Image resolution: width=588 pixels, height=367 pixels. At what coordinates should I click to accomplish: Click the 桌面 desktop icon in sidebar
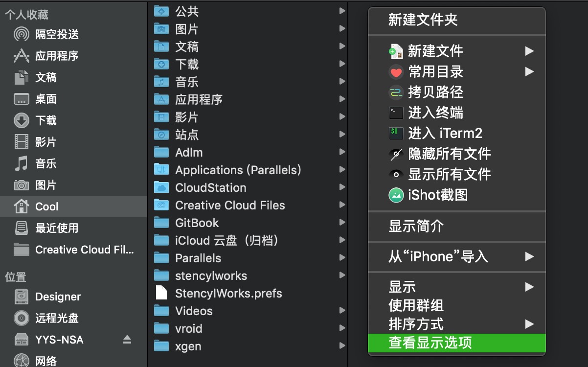[21, 99]
